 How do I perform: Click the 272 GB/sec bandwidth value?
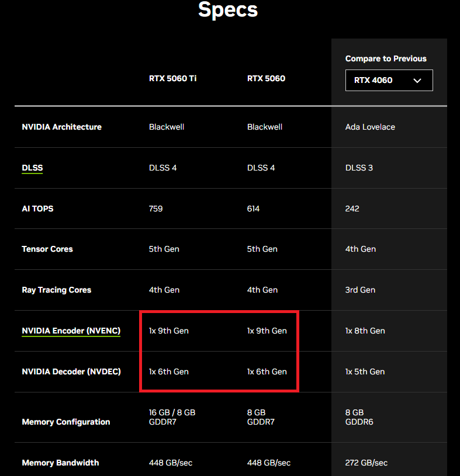366,463
